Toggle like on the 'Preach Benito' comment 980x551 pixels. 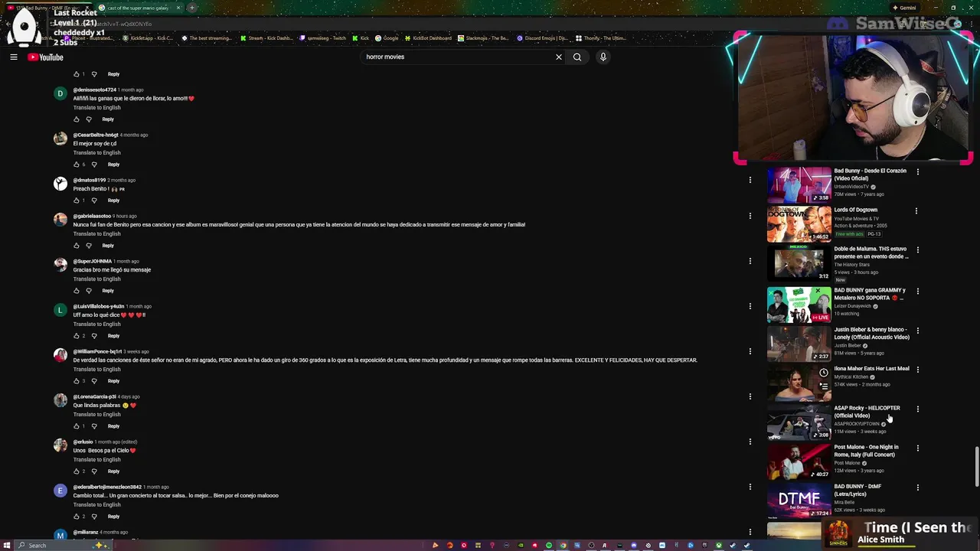(x=77, y=201)
